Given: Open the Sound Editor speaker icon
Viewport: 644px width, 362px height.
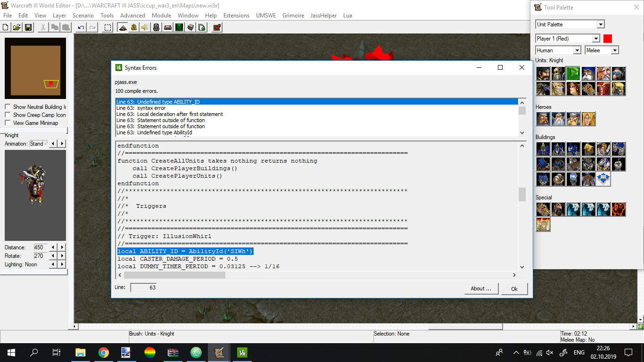Looking at the screenshot, I should 145,27.
